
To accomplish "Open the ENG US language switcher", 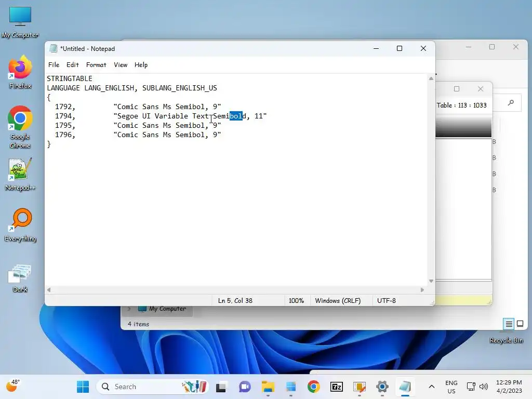I will coord(451,387).
